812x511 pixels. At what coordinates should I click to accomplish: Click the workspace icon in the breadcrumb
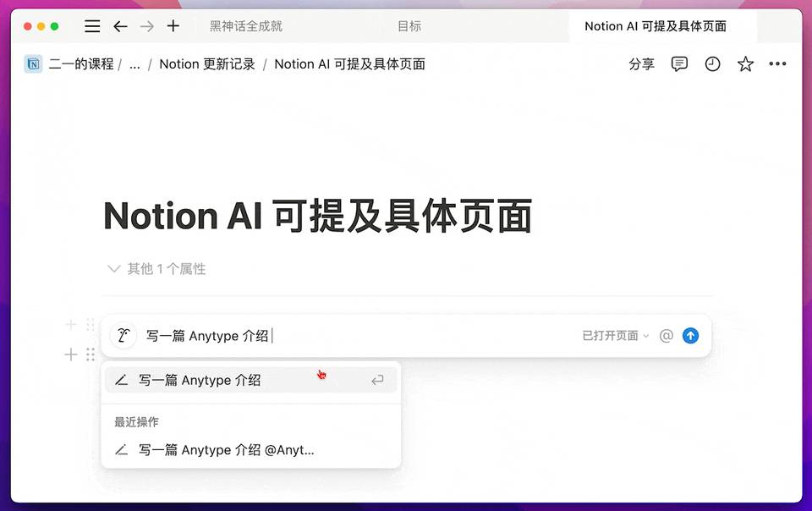pyautogui.click(x=33, y=64)
